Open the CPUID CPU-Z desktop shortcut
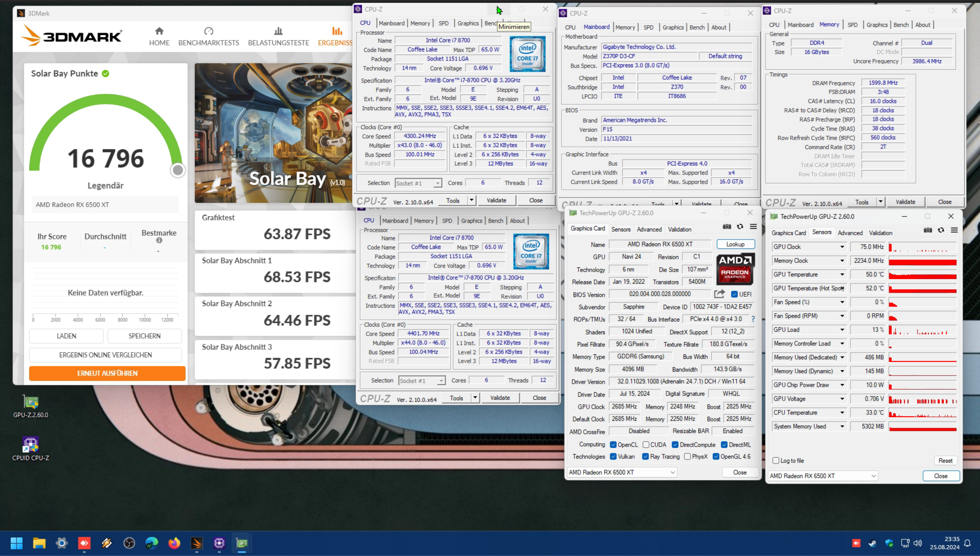 [30, 449]
